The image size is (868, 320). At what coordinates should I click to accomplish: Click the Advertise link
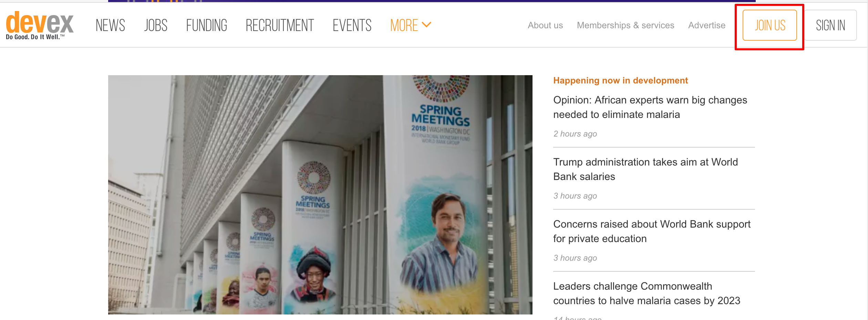[707, 25]
